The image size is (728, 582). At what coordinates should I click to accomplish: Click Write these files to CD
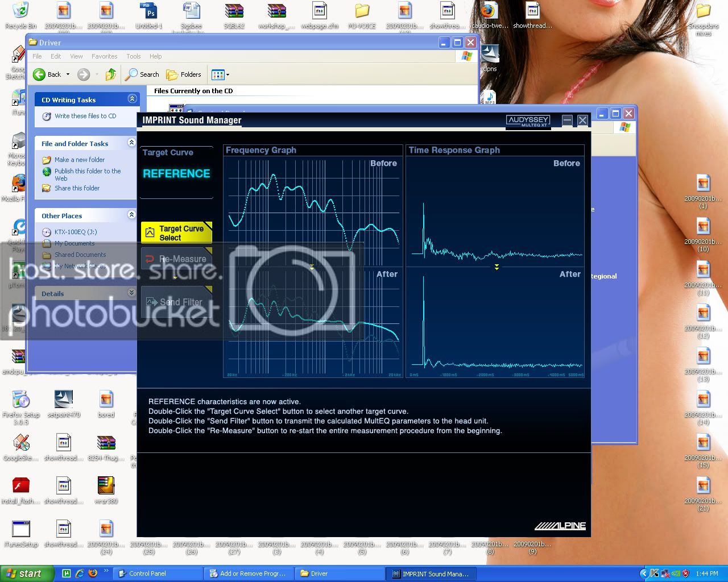85,116
